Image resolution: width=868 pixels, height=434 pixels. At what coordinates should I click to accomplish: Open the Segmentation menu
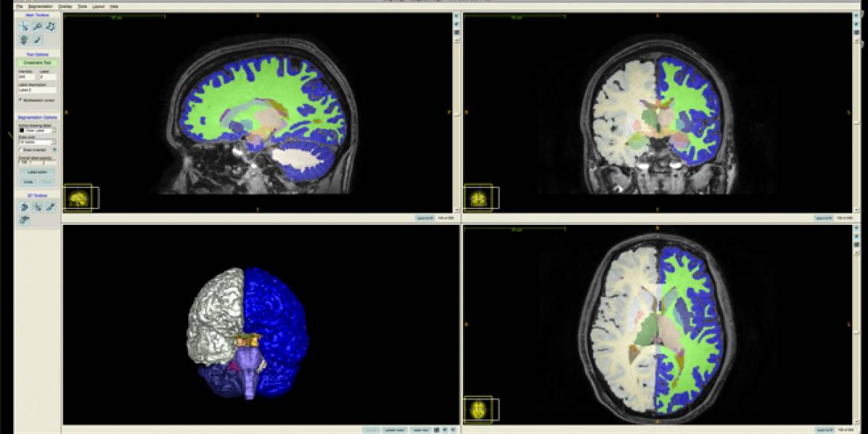pyautogui.click(x=41, y=6)
